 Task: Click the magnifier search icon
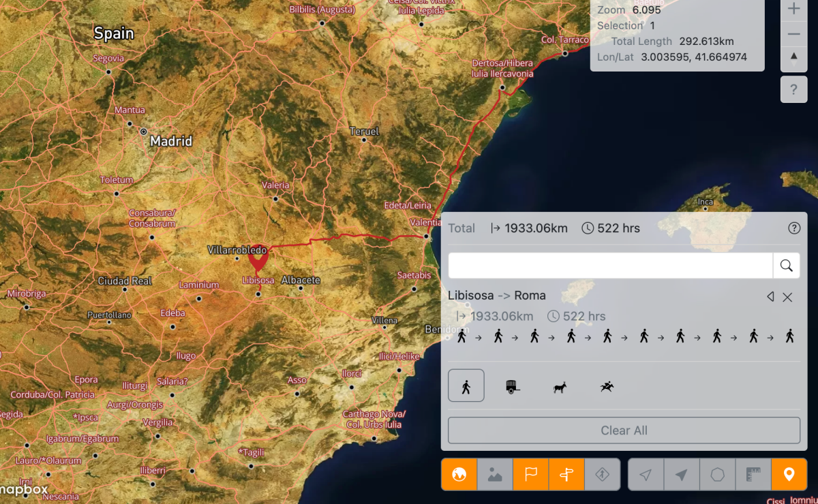786,266
